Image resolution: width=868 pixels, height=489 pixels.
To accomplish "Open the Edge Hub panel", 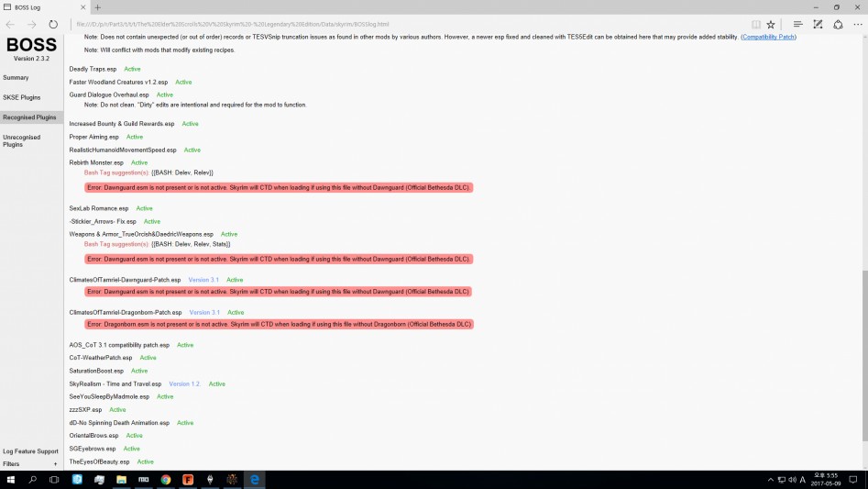I will tap(797, 25).
